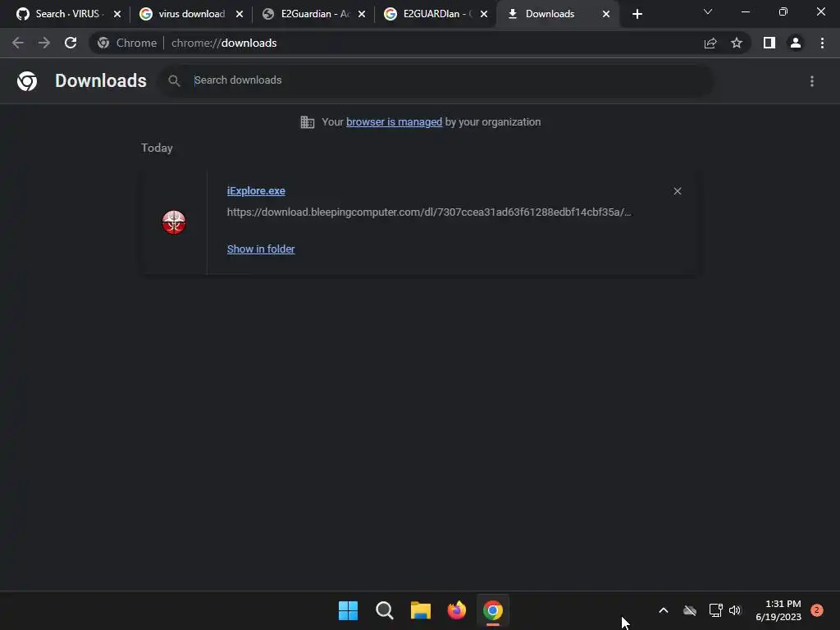Viewport: 840px width, 630px height.
Task: Open the tab search chevron
Action: tap(708, 11)
